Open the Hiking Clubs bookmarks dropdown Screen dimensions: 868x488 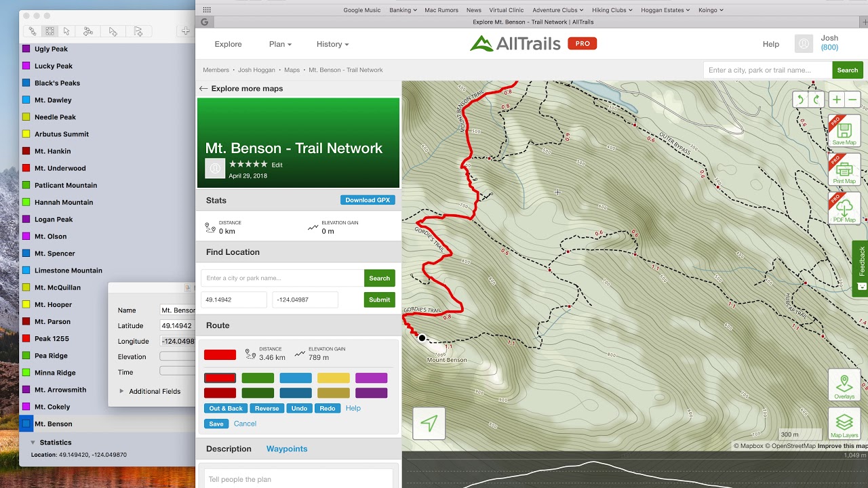[x=612, y=10]
